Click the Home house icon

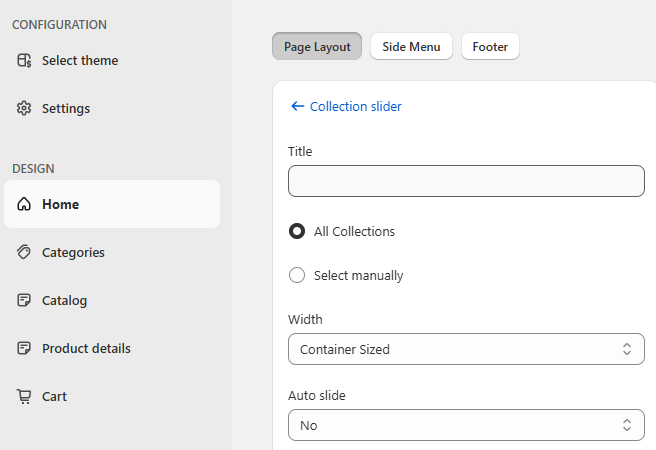24,204
